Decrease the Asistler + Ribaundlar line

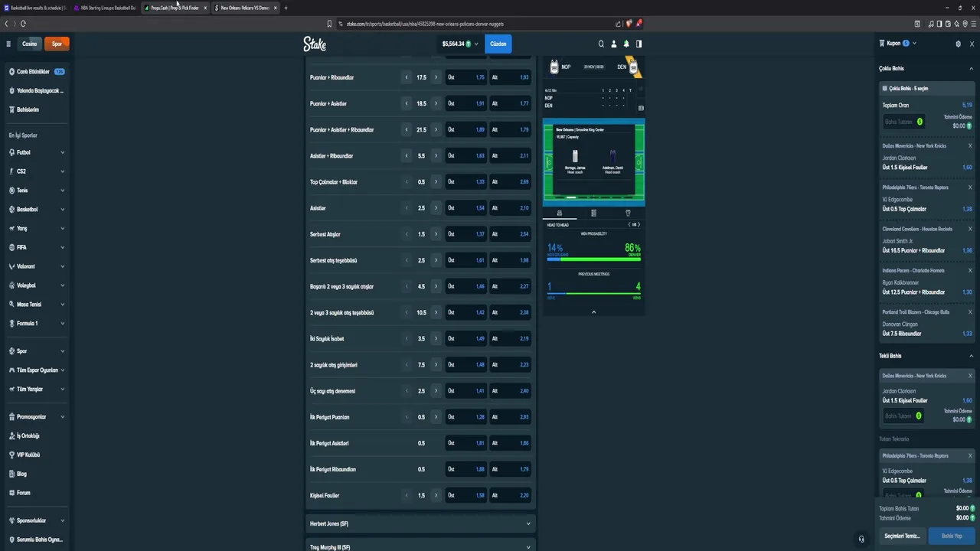pyautogui.click(x=407, y=156)
